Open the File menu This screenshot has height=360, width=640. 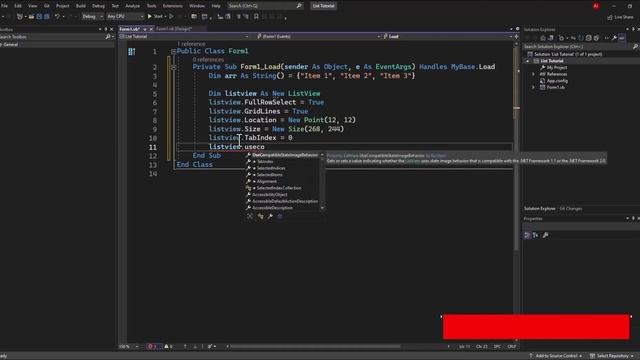tap(4, 6)
